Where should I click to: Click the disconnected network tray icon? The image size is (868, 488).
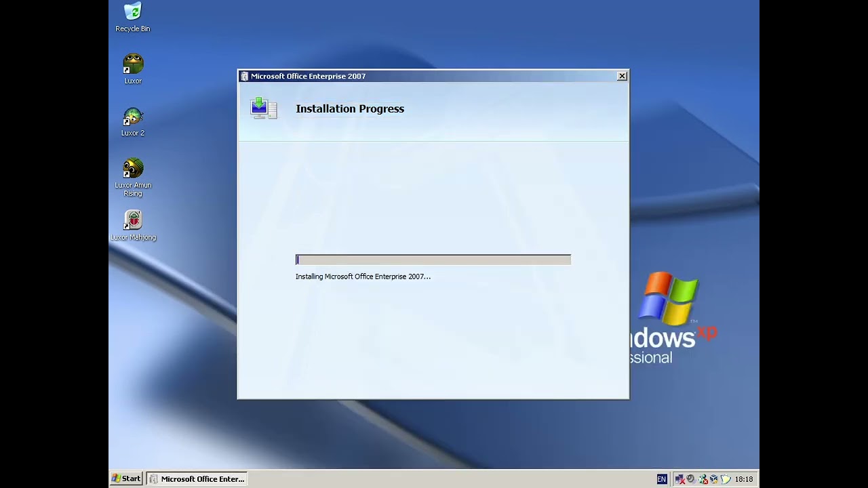click(x=680, y=479)
